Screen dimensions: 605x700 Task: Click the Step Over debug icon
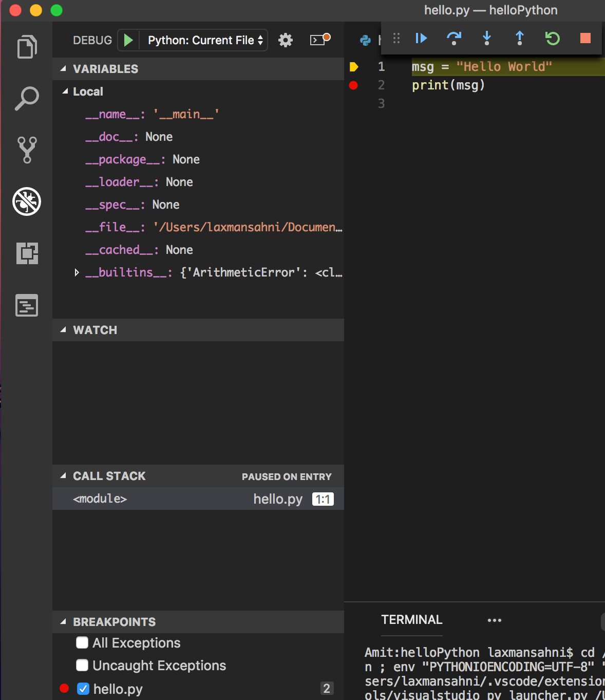[454, 38]
